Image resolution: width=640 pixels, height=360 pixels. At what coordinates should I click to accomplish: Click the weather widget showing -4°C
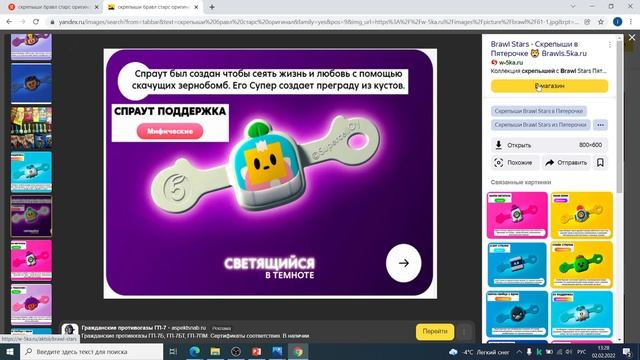(x=479, y=352)
